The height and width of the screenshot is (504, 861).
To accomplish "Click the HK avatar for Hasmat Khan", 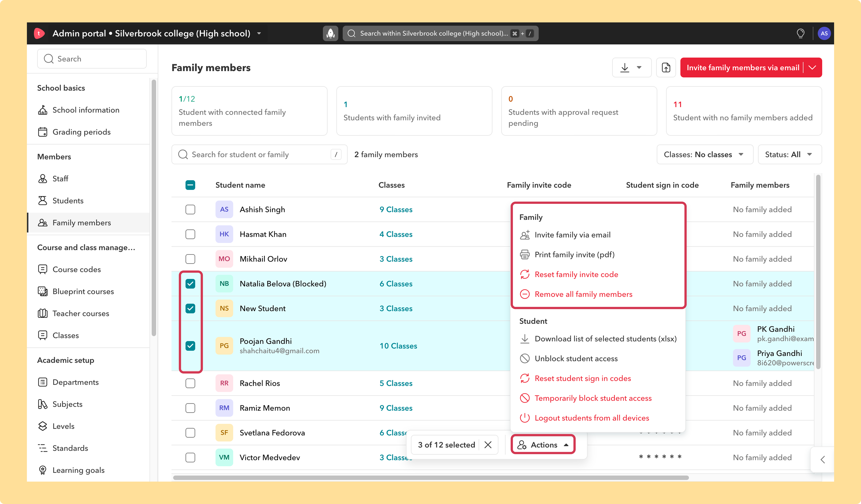I will (224, 234).
